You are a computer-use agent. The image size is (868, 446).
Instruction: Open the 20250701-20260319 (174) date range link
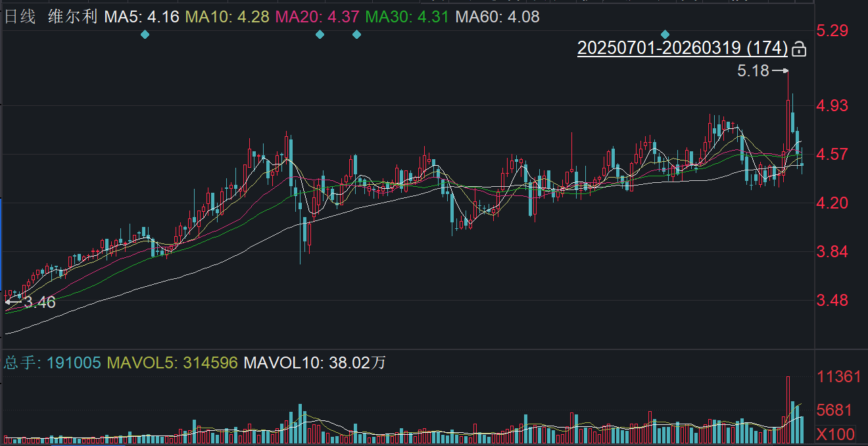click(x=683, y=49)
